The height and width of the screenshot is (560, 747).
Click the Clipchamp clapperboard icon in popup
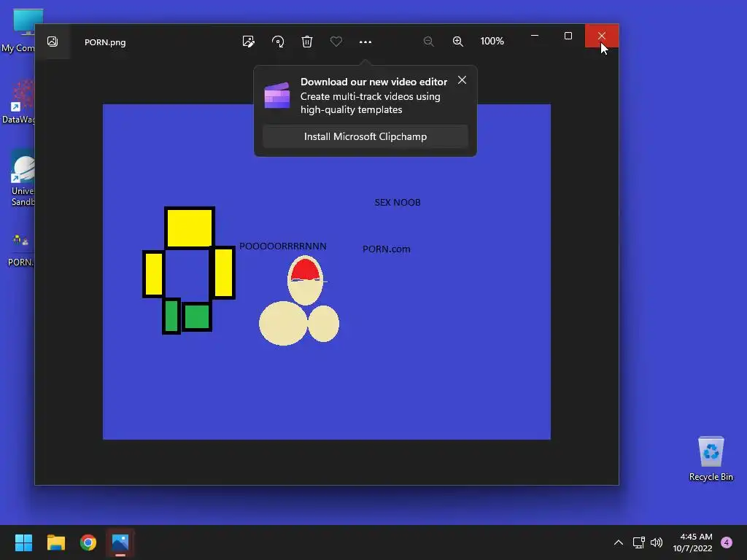(277, 96)
